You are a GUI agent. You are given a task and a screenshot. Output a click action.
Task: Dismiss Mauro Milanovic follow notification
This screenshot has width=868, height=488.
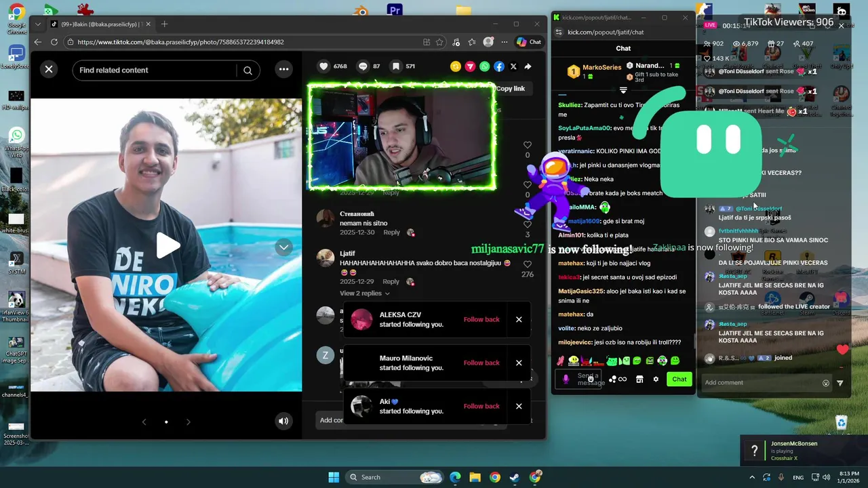coord(519,363)
